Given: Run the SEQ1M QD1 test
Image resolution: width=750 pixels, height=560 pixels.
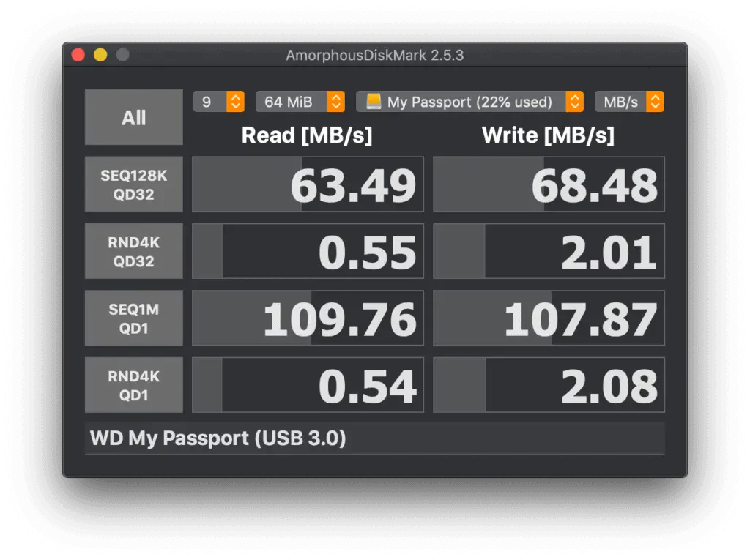Looking at the screenshot, I should 134,318.
